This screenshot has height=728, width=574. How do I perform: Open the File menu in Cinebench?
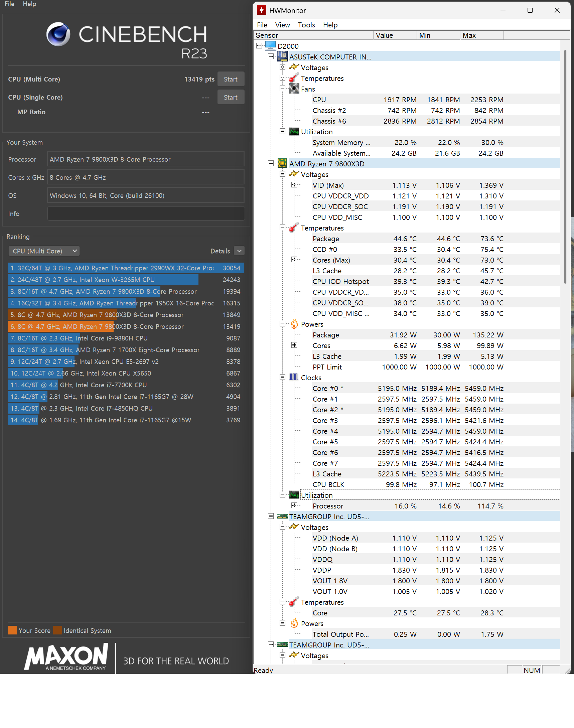coord(9,4)
